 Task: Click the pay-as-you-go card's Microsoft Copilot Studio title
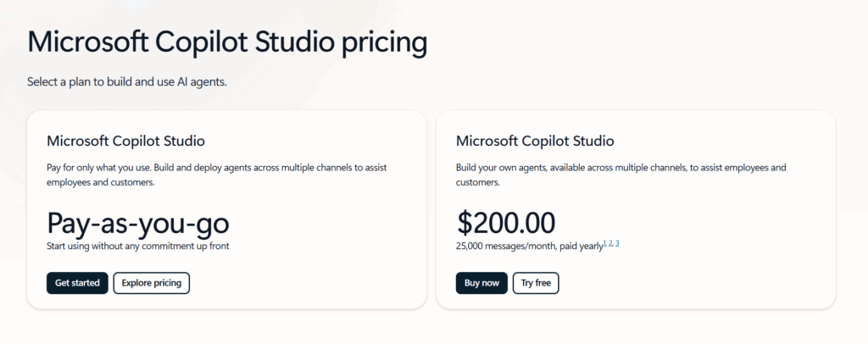pyautogui.click(x=125, y=141)
